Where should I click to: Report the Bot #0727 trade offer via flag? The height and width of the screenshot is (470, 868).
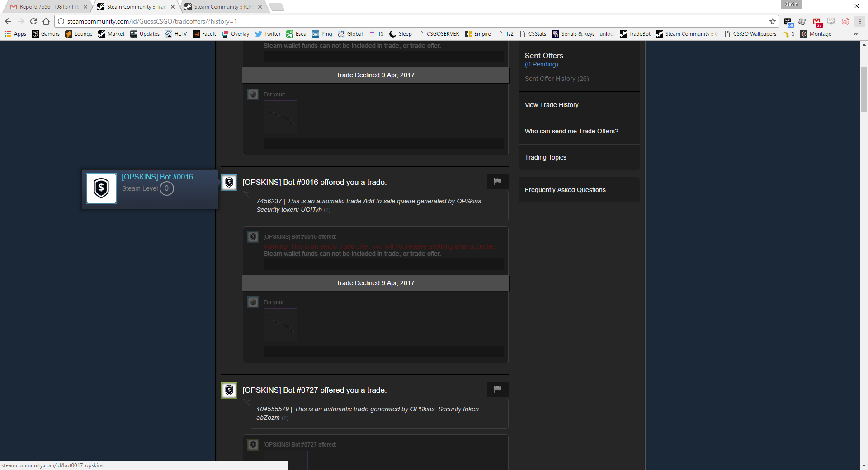click(498, 390)
